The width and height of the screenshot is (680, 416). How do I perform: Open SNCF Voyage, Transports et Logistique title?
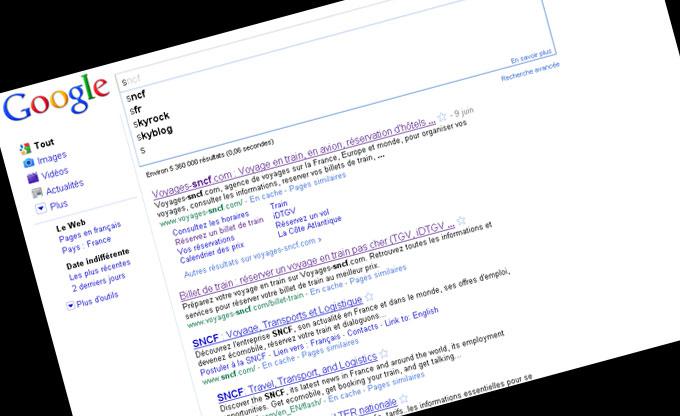point(278,323)
